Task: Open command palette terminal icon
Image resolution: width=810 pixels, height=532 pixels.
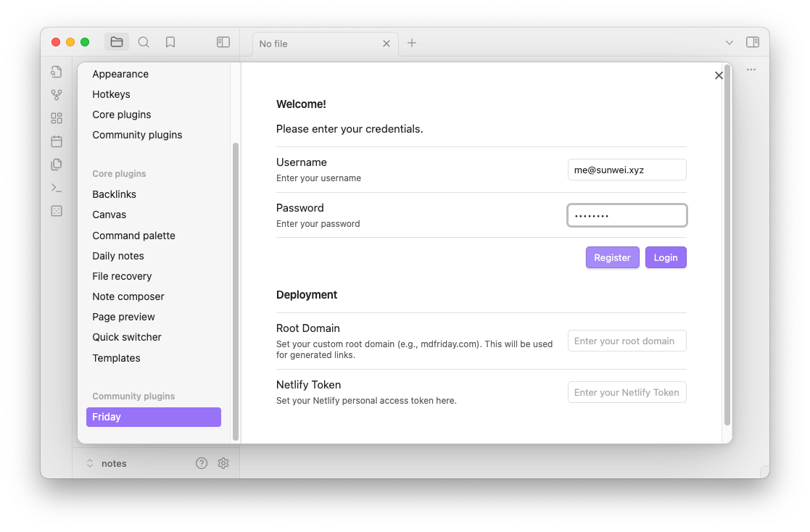Action: coord(57,188)
